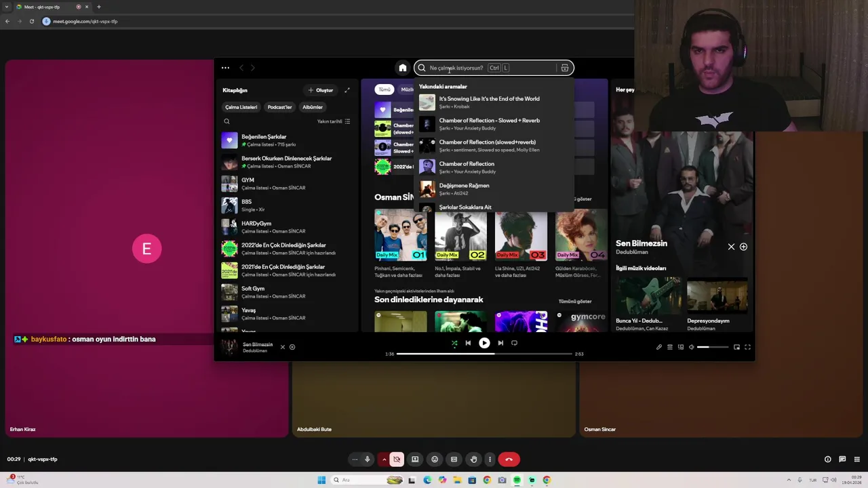Viewport: 868px width, 488px height.
Task: Toggle captions in Google Meet
Action: pos(454,460)
